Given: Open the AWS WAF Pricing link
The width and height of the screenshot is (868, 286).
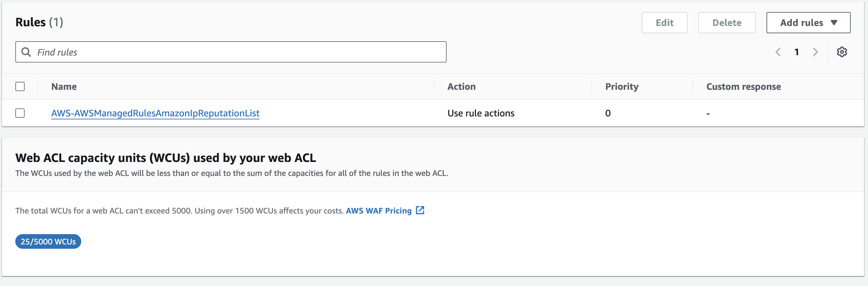Looking at the screenshot, I should (378, 211).
